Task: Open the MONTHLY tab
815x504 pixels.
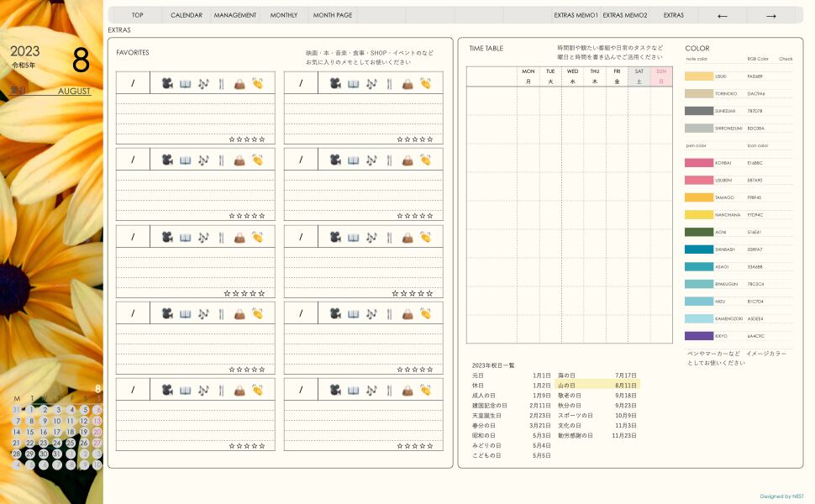Action: click(x=284, y=15)
